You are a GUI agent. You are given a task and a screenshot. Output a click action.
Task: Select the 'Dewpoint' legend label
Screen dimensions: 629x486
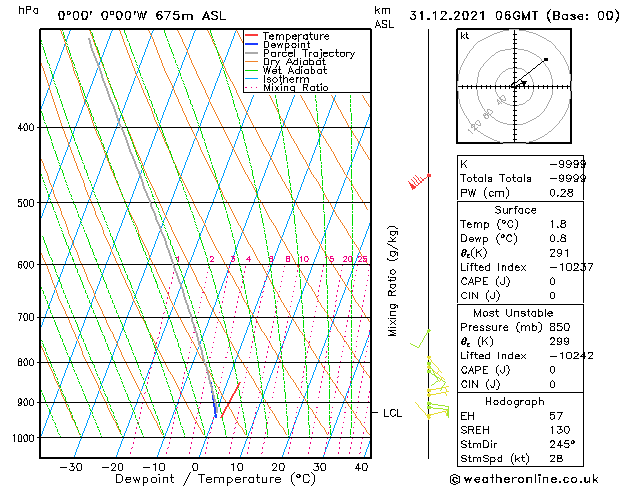coord(286,45)
